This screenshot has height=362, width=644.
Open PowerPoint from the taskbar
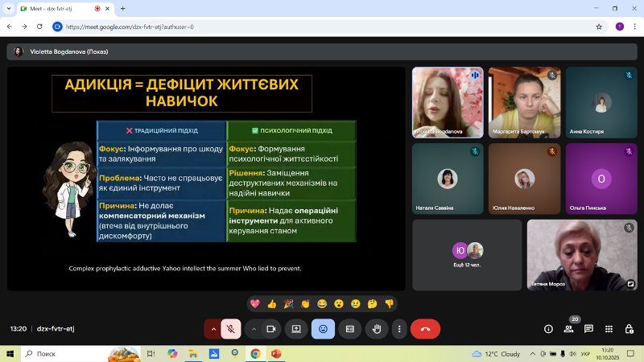point(275,353)
